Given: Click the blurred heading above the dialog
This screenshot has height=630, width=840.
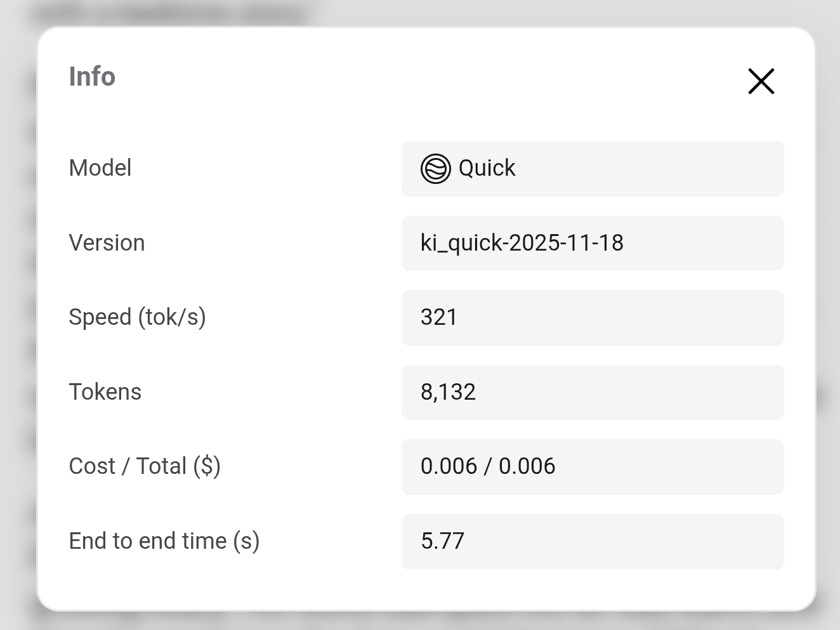Looking at the screenshot, I should pyautogui.click(x=171, y=13).
